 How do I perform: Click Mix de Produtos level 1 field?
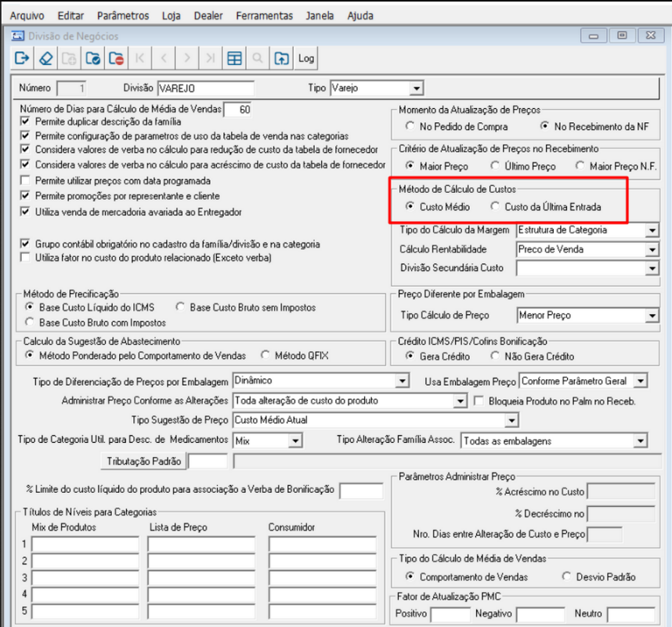[x=85, y=544]
